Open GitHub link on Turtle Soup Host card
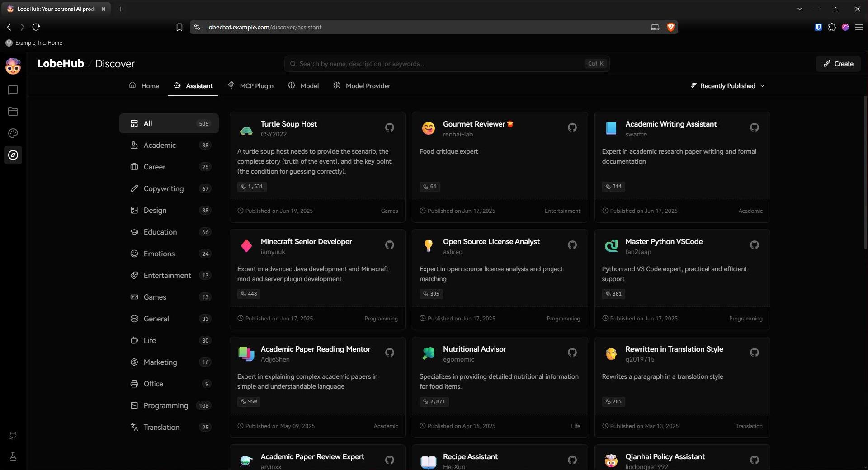This screenshot has width=868, height=470. pyautogui.click(x=390, y=127)
